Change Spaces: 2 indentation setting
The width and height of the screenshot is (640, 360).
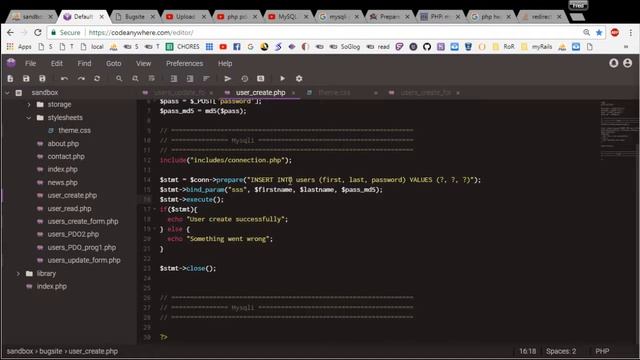(x=561, y=351)
